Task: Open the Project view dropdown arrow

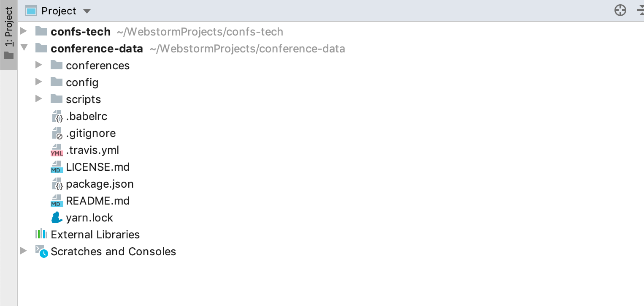Action: [x=87, y=11]
